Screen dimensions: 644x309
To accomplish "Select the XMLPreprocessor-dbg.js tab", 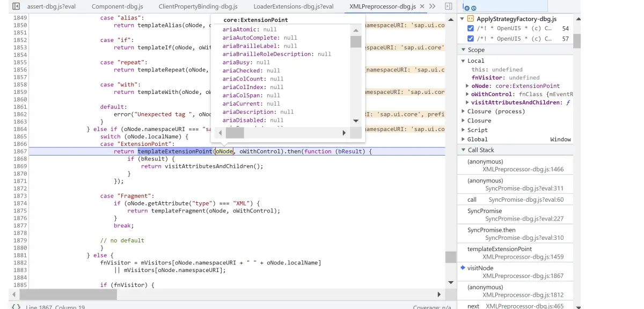I will pos(382,6).
